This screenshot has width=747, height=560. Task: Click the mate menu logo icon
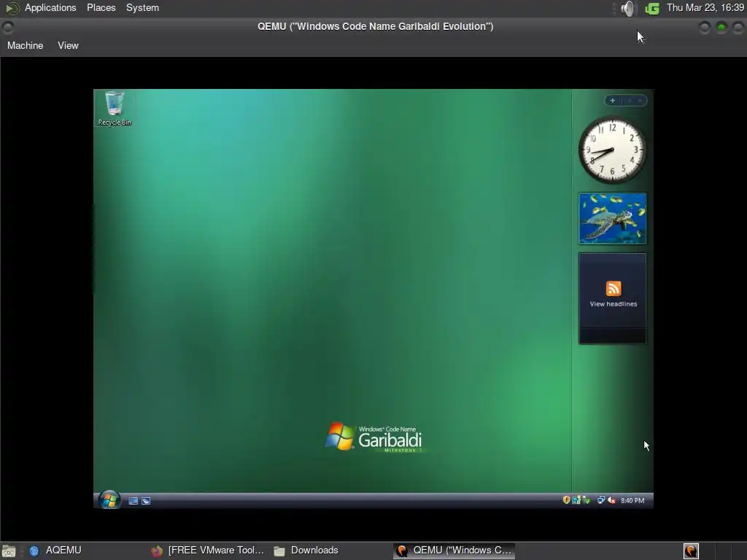tap(12, 8)
